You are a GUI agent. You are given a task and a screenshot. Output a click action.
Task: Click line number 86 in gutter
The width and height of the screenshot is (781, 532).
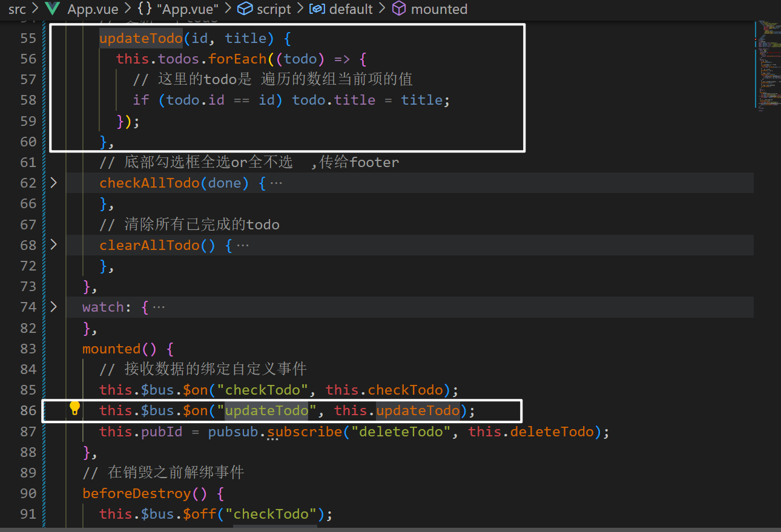(x=28, y=410)
